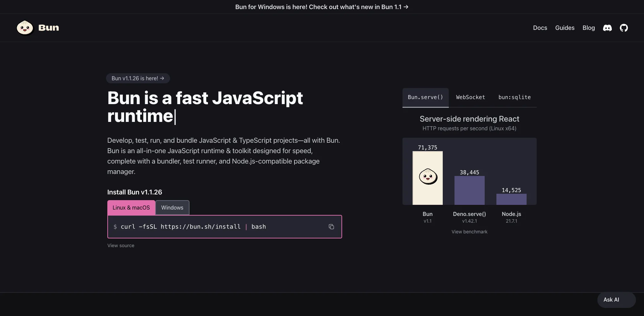Viewport: 644px width, 316px height.
Task: Click the 21.7.1 version label
Action: tap(511, 221)
